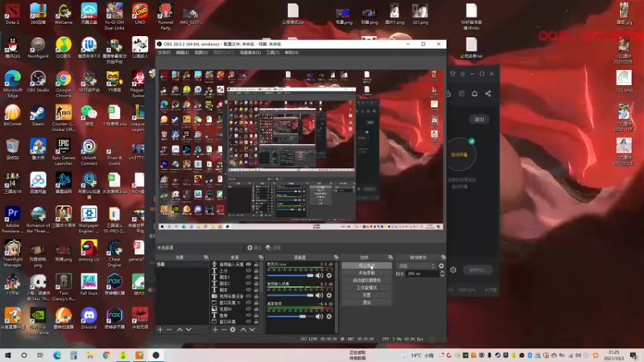Screen dimensions: 644x362
Task: Remove the selected source using the minus icon
Action: (224, 330)
